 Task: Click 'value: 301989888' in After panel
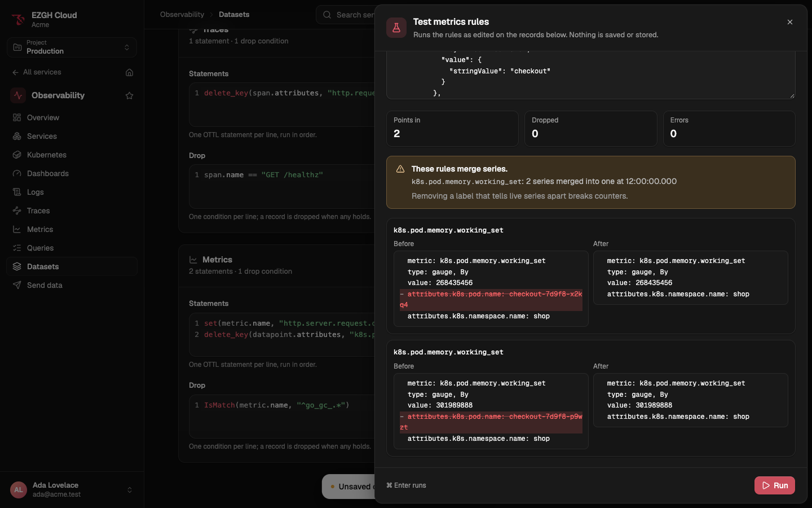639,405
